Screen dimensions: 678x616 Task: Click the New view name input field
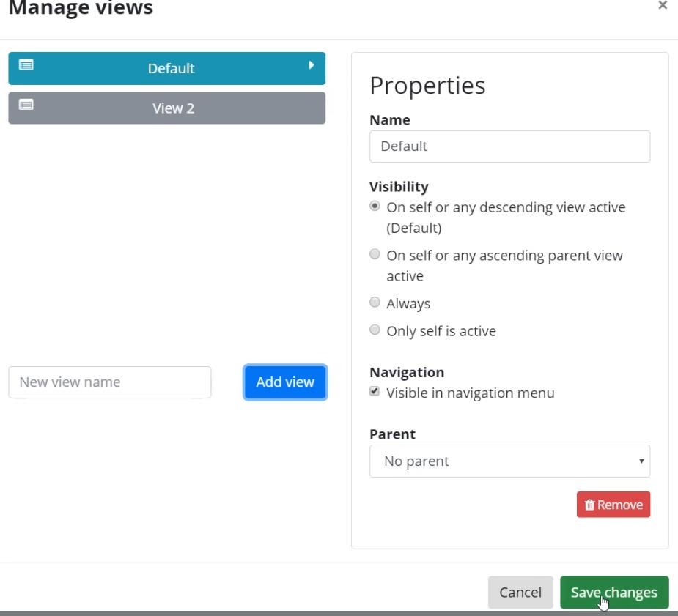[108, 382]
